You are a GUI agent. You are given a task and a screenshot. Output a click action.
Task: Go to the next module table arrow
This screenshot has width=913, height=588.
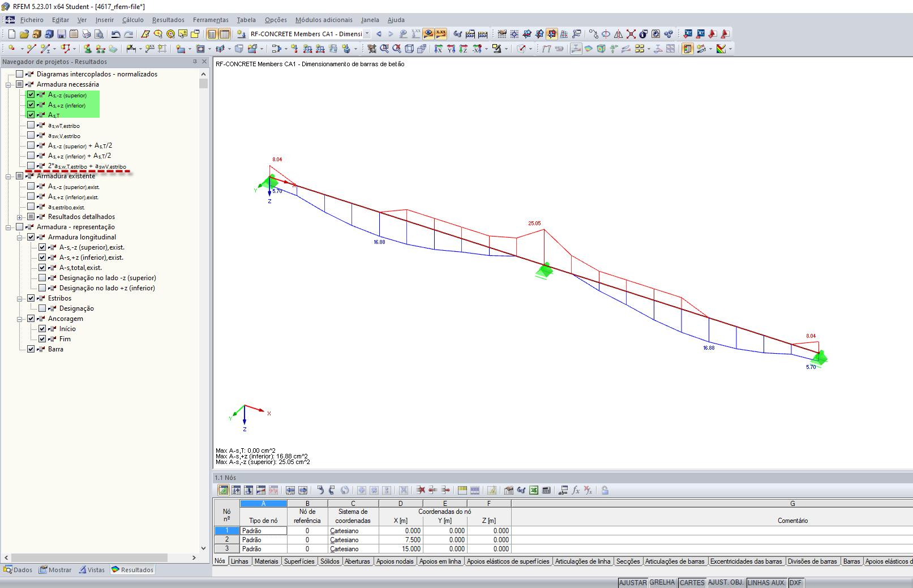point(390,34)
